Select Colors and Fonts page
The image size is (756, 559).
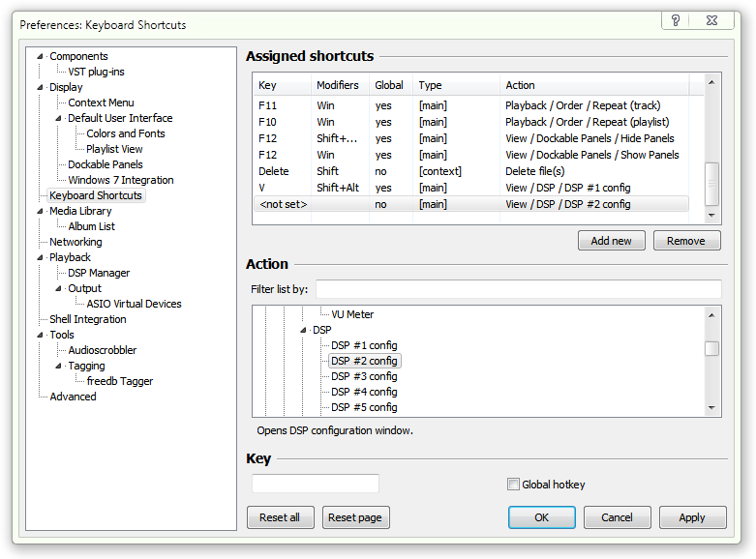point(125,133)
